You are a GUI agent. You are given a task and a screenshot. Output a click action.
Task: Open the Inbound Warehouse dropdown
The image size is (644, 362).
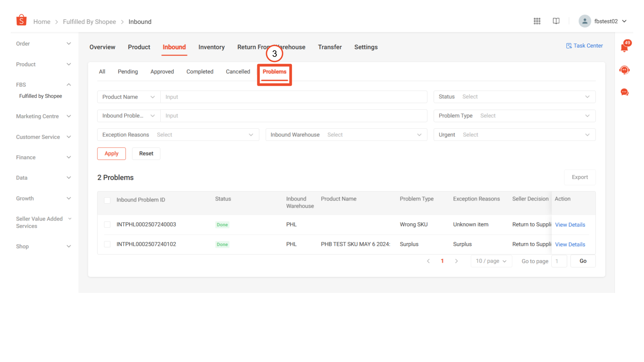346,135
